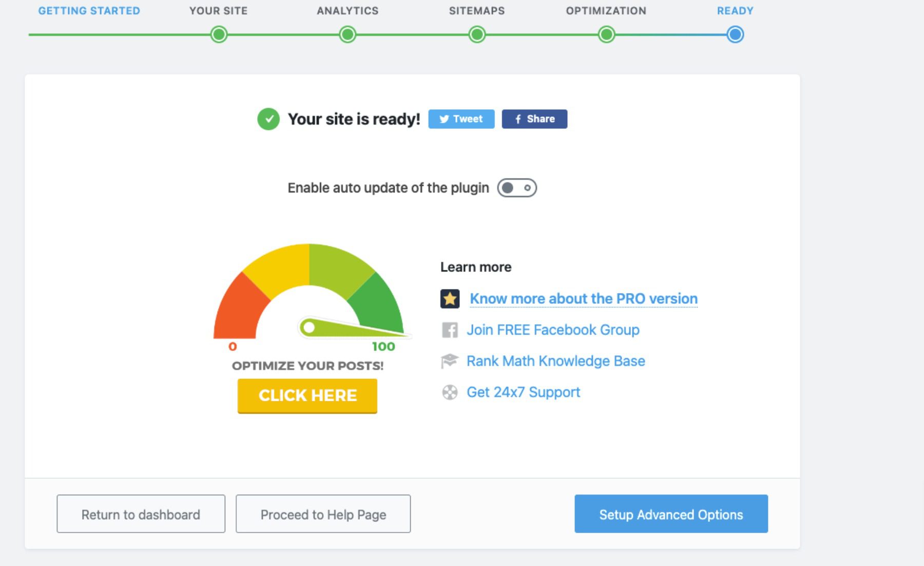Proceed to Help Page

click(x=323, y=514)
